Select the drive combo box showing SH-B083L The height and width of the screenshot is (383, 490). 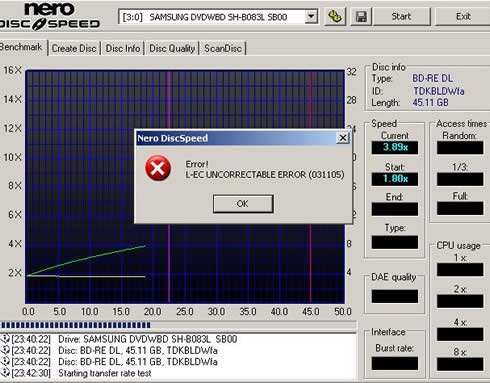coord(218,17)
